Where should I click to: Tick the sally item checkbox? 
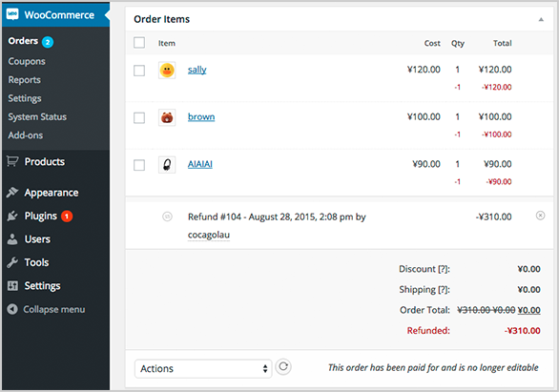(139, 71)
